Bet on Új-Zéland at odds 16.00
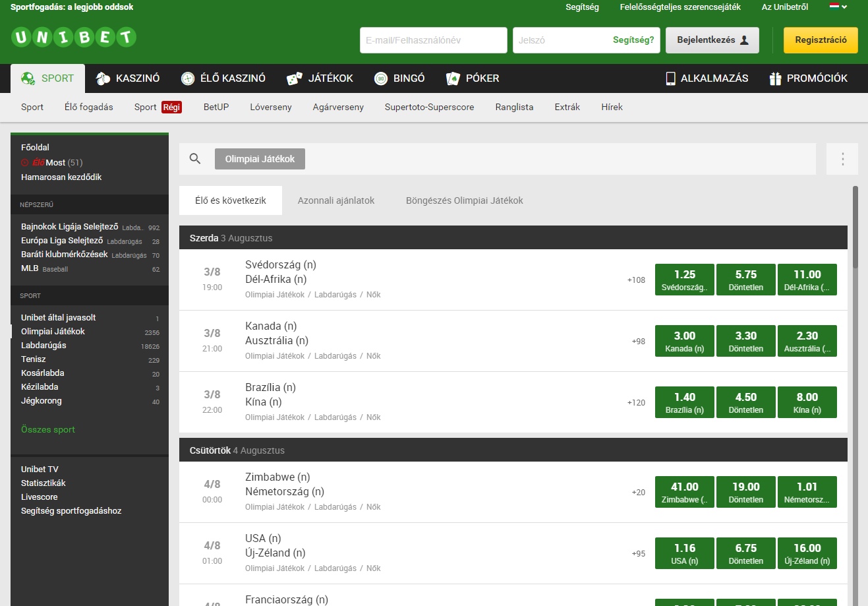 click(x=807, y=553)
